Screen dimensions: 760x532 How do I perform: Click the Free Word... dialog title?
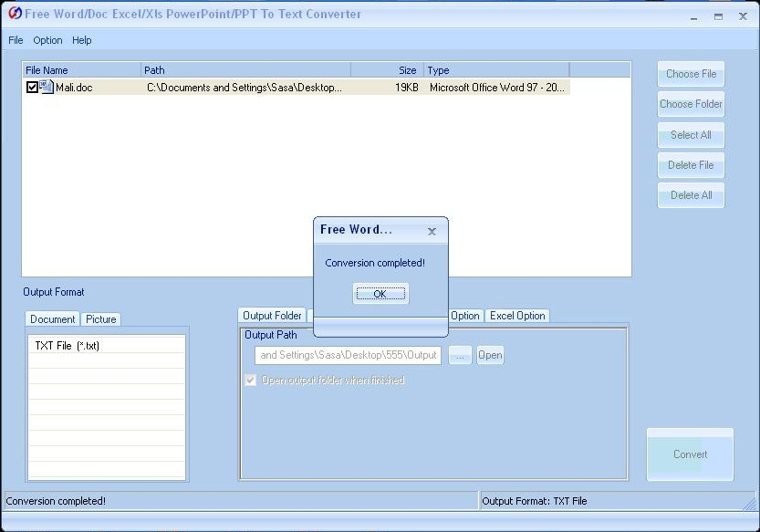(x=356, y=229)
